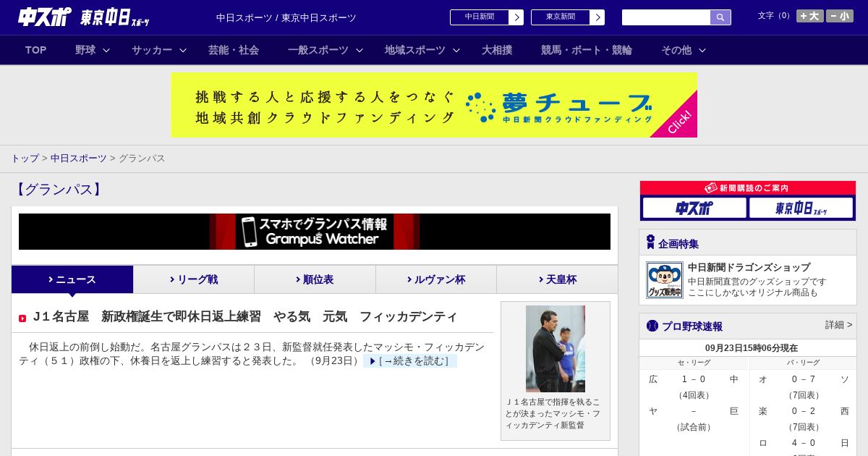Expand the 一般スポーツ dropdown chevron
This screenshot has width=868, height=456.
359,50
